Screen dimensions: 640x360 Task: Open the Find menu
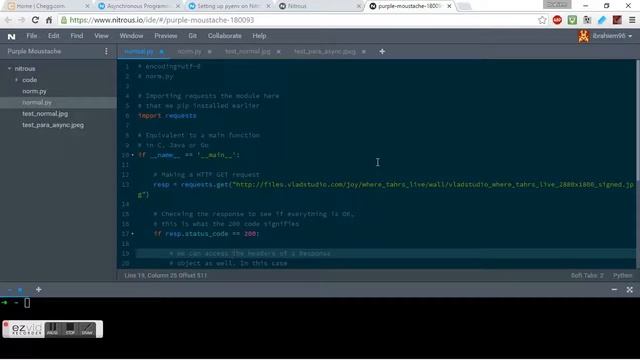[76, 36]
